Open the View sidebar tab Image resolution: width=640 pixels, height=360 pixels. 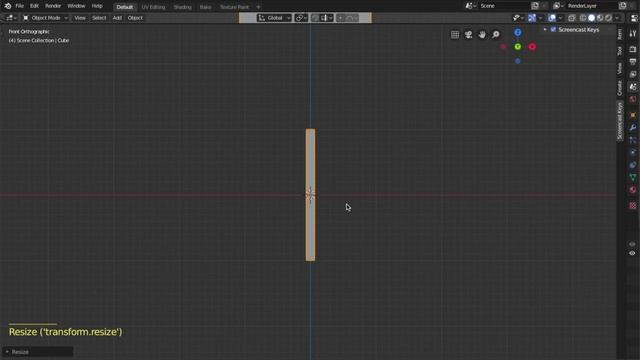pos(620,68)
